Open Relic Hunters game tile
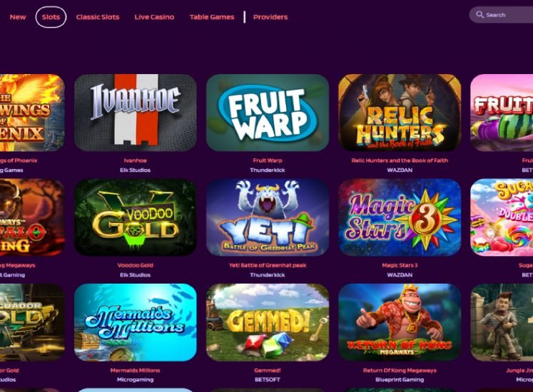The height and width of the screenshot is (392, 533). pos(400,113)
